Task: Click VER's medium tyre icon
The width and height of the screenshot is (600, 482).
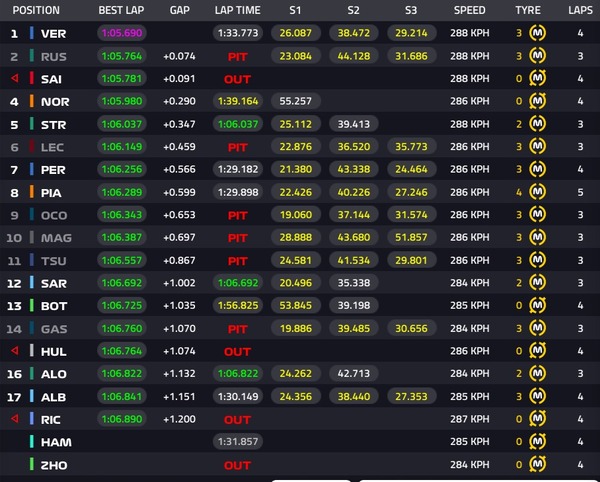Action: point(537,33)
